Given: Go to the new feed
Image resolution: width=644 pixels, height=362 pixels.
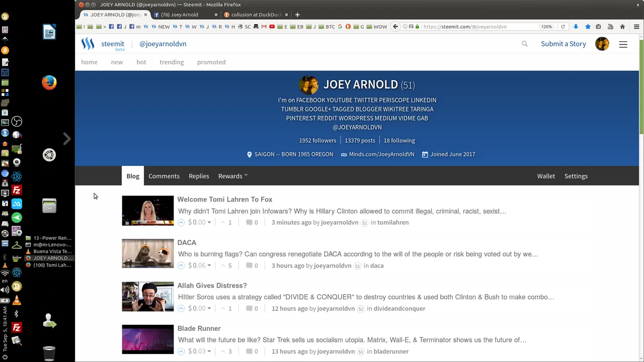Looking at the screenshot, I should [117, 62].
